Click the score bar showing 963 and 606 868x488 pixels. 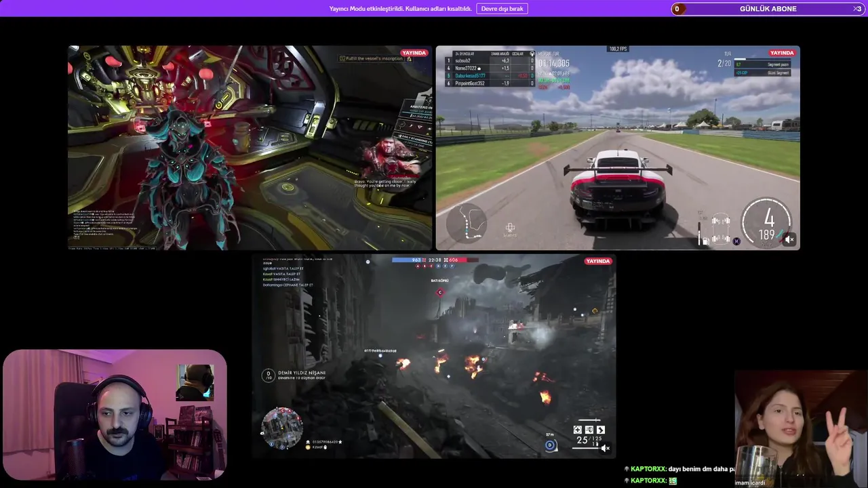click(435, 260)
